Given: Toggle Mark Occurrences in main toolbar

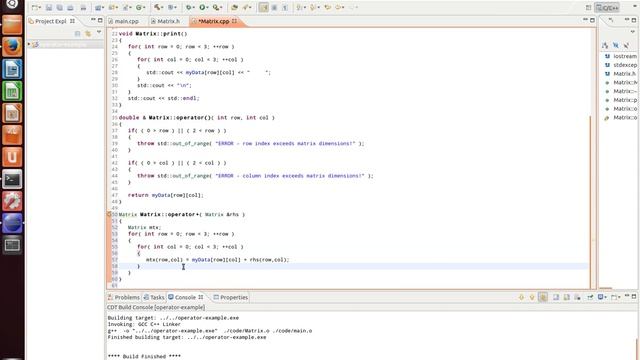Looking at the screenshot, I should [x=264, y=7].
